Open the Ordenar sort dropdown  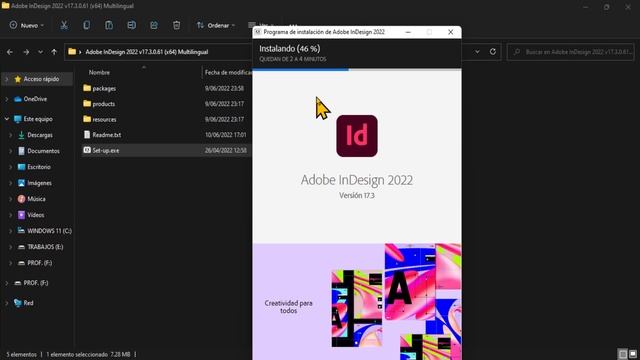216,25
